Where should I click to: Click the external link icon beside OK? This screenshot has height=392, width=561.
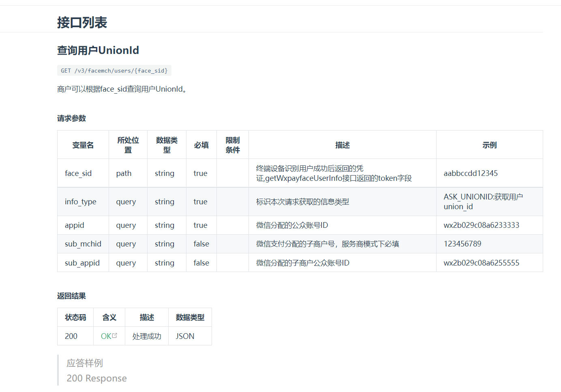coord(115,335)
